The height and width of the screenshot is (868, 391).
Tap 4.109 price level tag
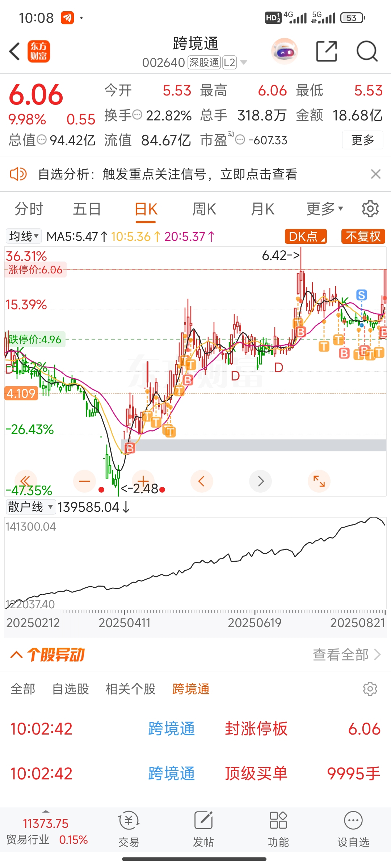click(21, 393)
